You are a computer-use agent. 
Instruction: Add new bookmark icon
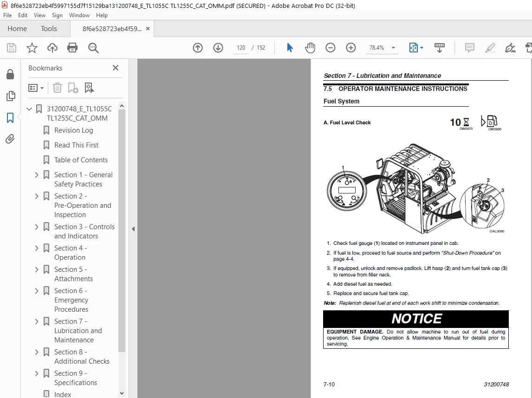(x=73, y=88)
